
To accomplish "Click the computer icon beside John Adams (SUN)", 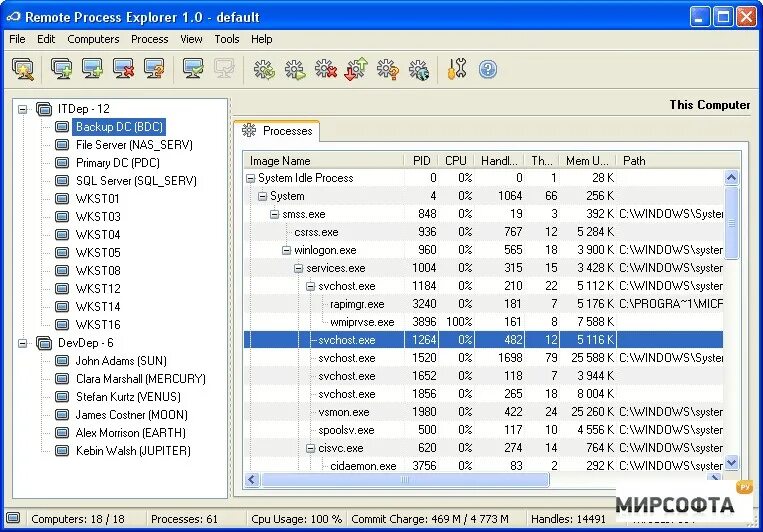I will point(62,361).
